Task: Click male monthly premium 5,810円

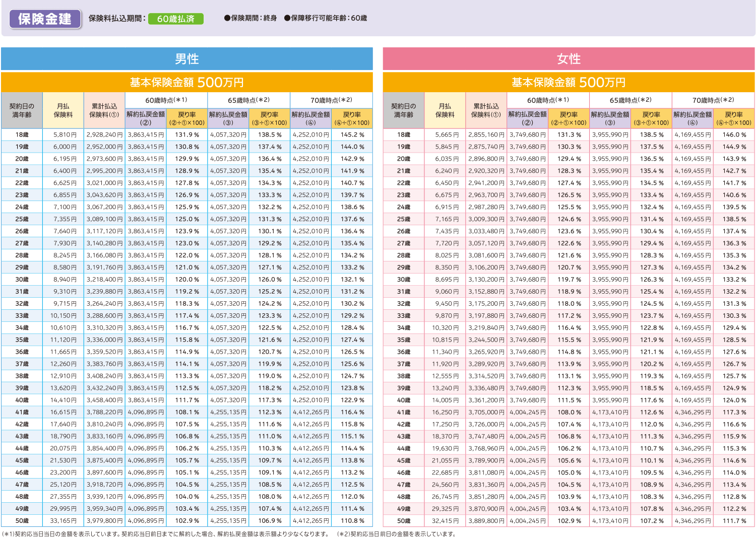Action: (65, 135)
